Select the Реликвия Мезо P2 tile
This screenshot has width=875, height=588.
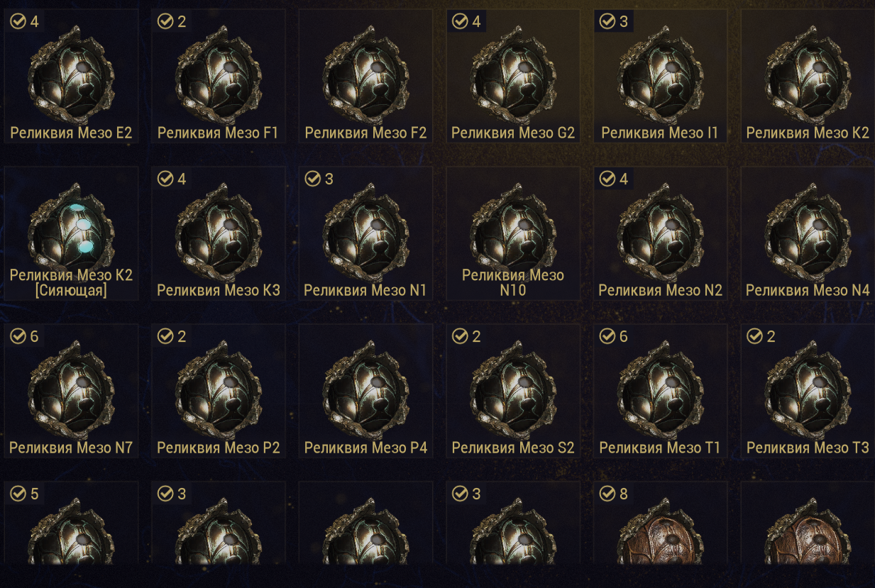(x=219, y=391)
